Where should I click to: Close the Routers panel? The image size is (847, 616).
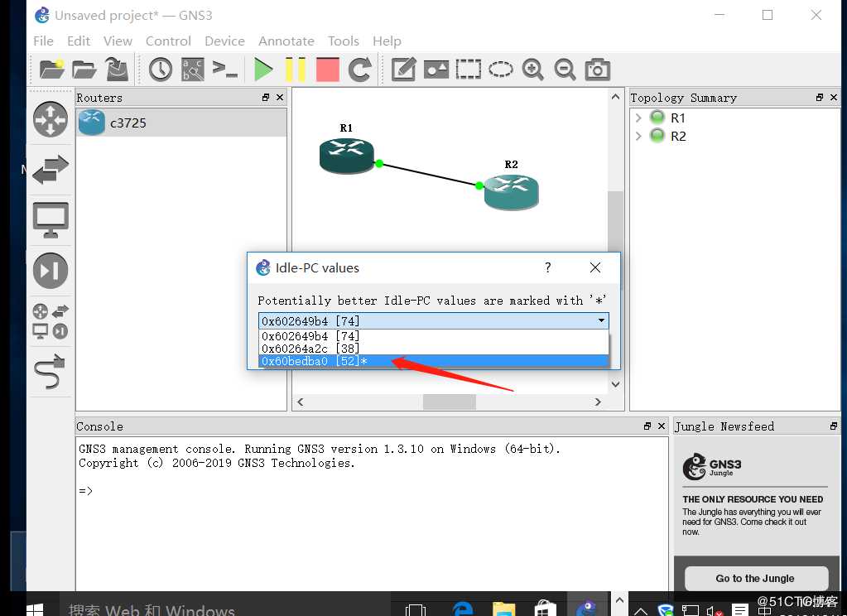[280, 97]
